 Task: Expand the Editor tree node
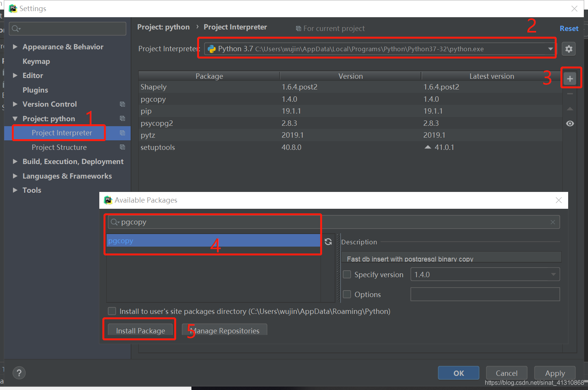[x=15, y=75]
